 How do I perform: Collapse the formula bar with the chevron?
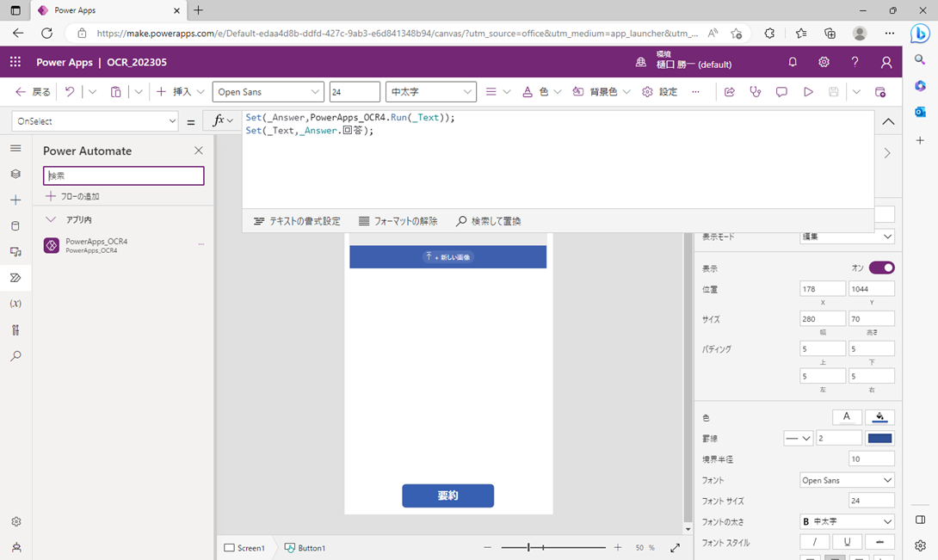click(888, 121)
